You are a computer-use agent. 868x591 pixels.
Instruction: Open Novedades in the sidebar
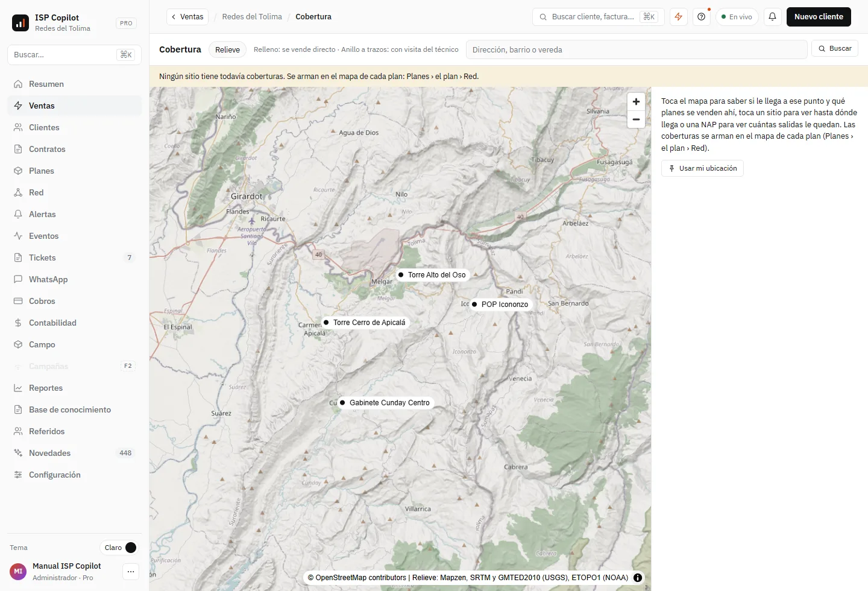75,453
